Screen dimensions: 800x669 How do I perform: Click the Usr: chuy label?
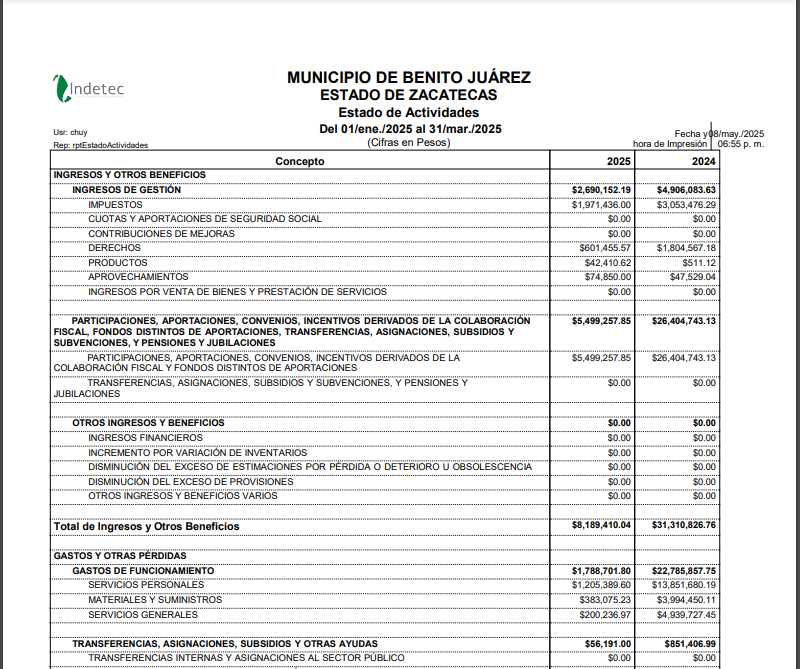coord(71,132)
